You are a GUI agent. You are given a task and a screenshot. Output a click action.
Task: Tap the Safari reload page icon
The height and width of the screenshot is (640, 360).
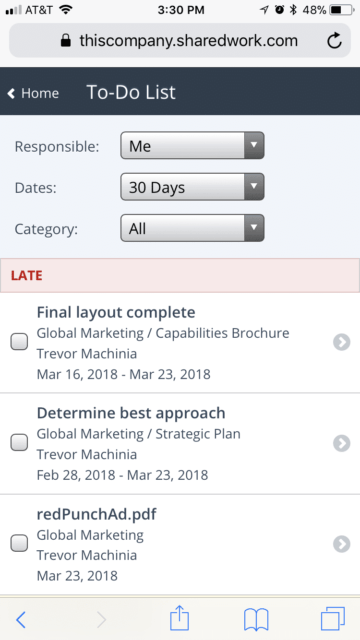tap(334, 40)
